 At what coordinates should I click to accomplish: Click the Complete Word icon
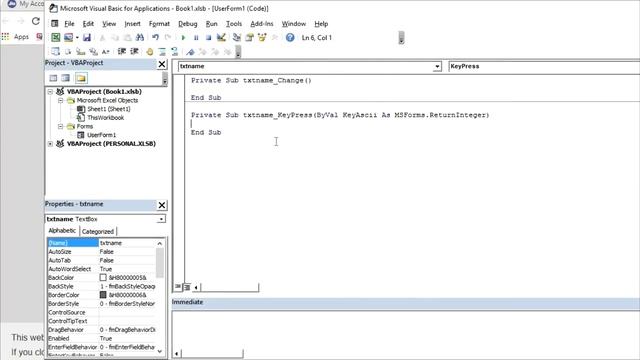(x=106, y=51)
